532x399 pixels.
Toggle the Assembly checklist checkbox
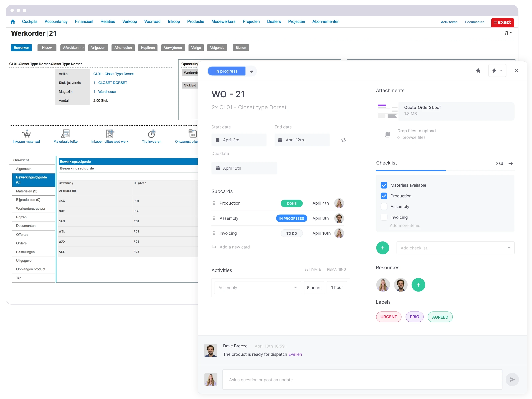pyautogui.click(x=384, y=206)
